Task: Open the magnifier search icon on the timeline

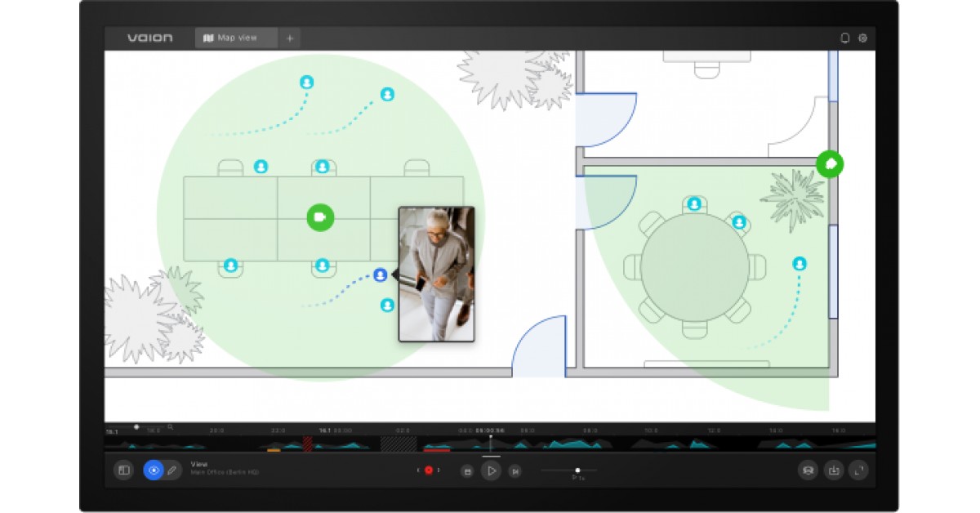Action: click(x=171, y=427)
